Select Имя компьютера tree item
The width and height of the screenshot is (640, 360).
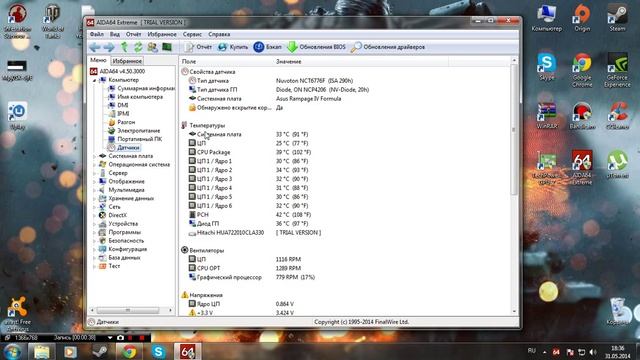135,97
